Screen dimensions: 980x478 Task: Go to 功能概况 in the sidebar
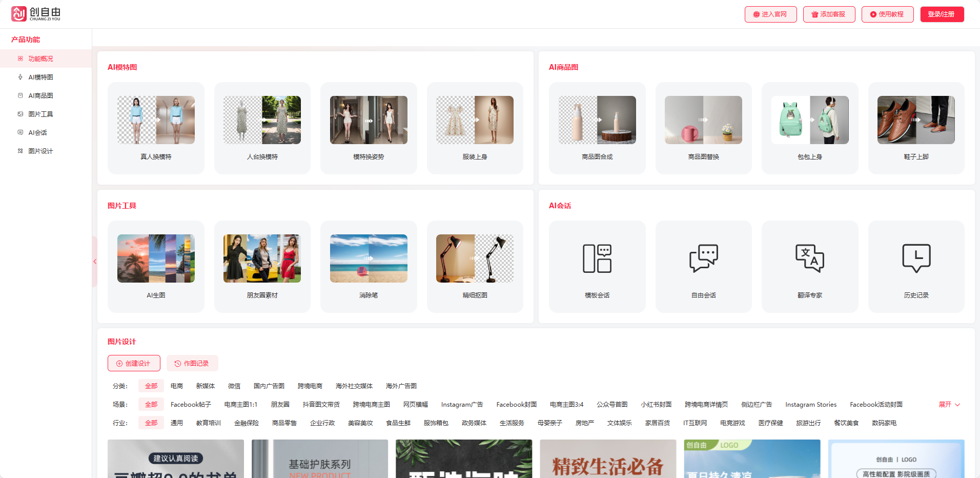click(x=46, y=58)
